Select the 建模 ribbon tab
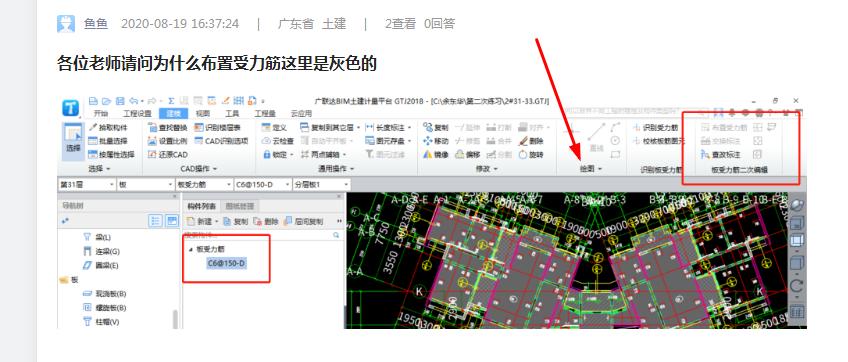Screen dimensions: 848x362 (173, 114)
